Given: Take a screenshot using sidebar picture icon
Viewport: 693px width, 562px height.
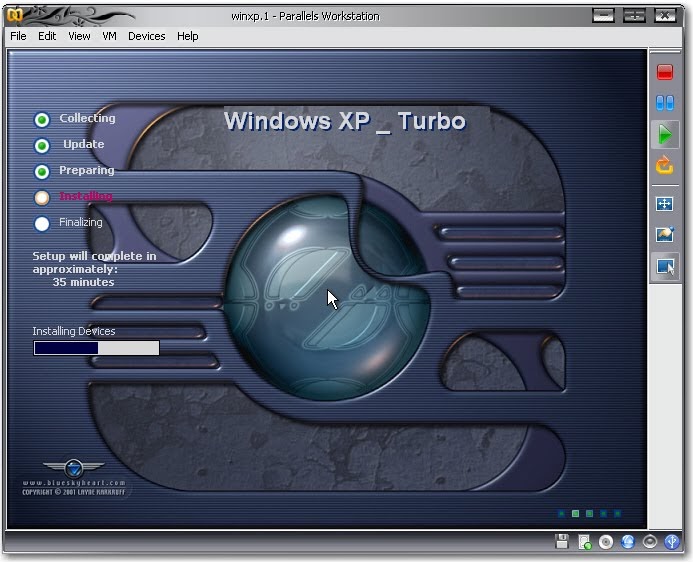Looking at the screenshot, I should [664, 234].
